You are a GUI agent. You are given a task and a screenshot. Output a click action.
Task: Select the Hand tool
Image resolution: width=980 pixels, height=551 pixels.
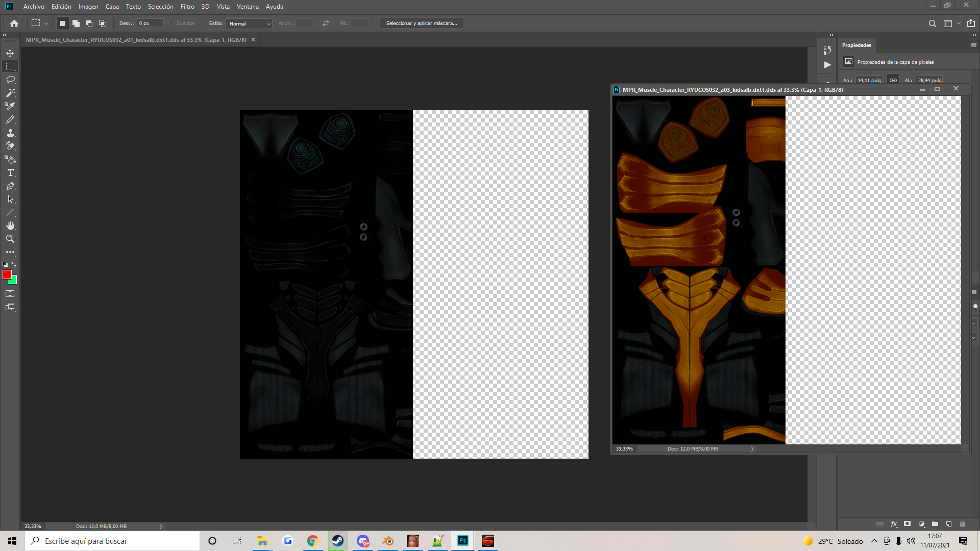(10, 226)
